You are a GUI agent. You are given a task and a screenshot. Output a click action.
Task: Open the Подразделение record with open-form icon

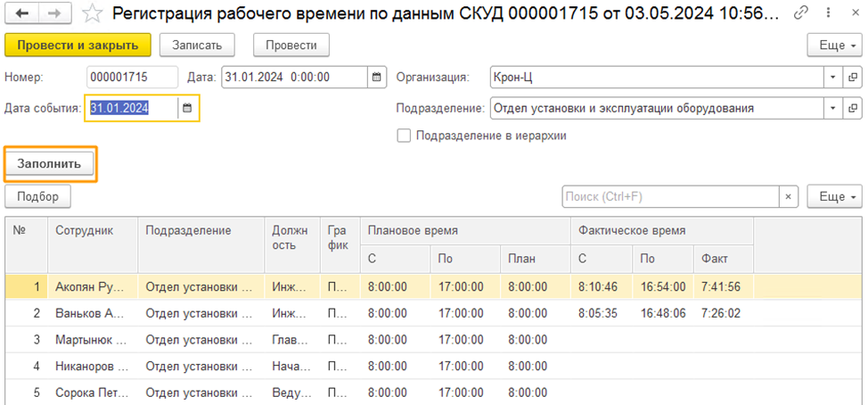(853, 108)
